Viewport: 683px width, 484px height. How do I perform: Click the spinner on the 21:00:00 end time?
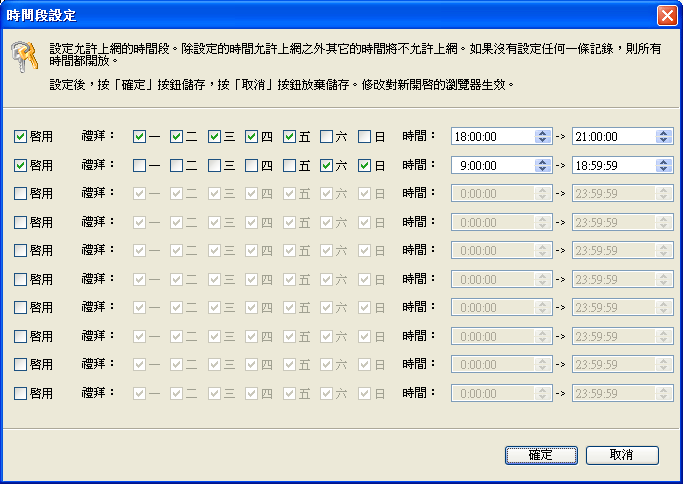point(663,136)
